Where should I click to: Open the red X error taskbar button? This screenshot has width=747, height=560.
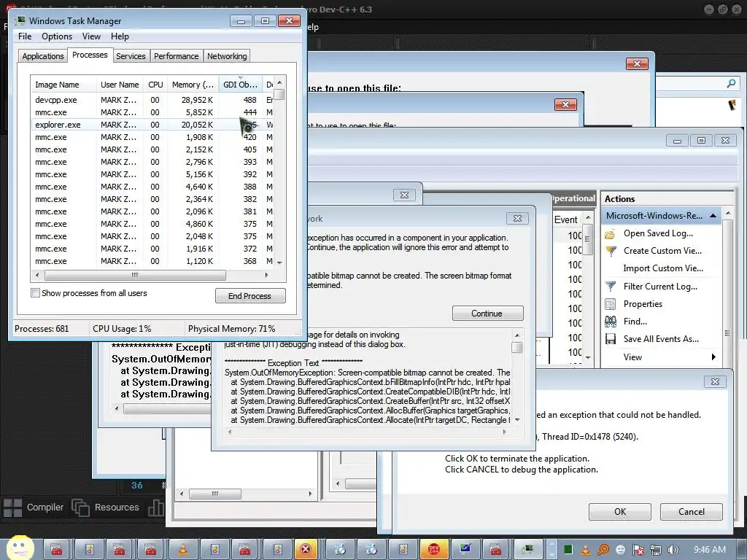(x=306, y=550)
